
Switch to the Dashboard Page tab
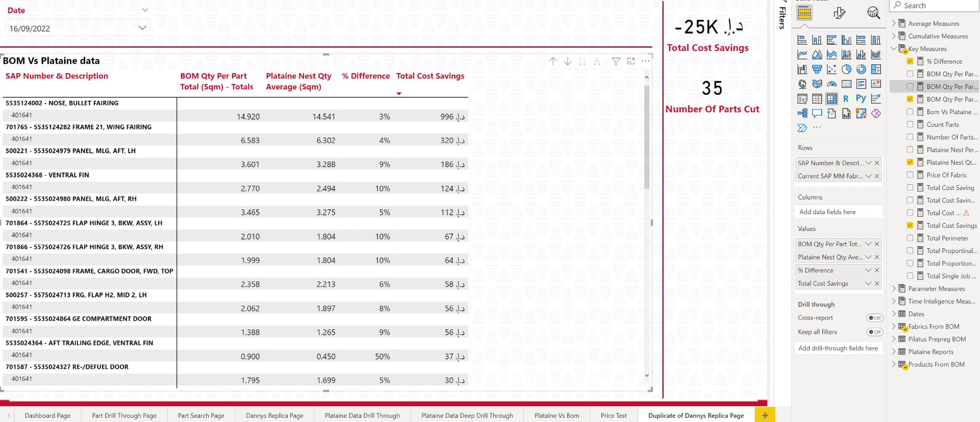point(47,416)
